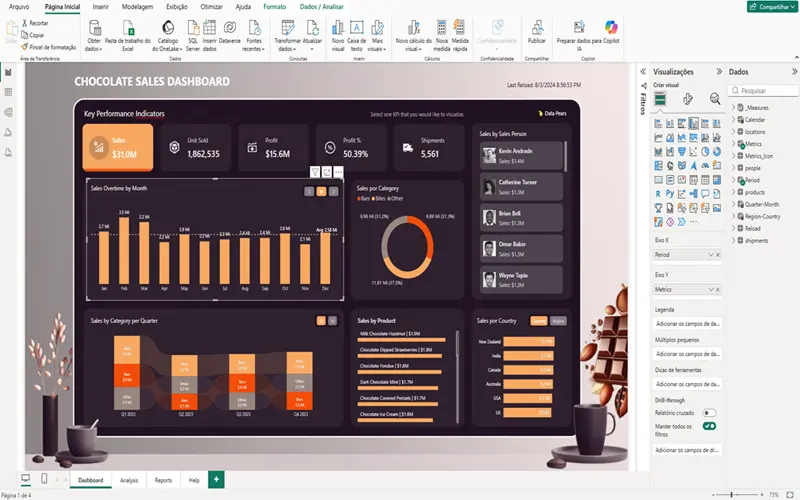Screen dimensions: 800x500
Task: Expand the _Measures table
Action: pyautogui.click(x=734, y=107)
